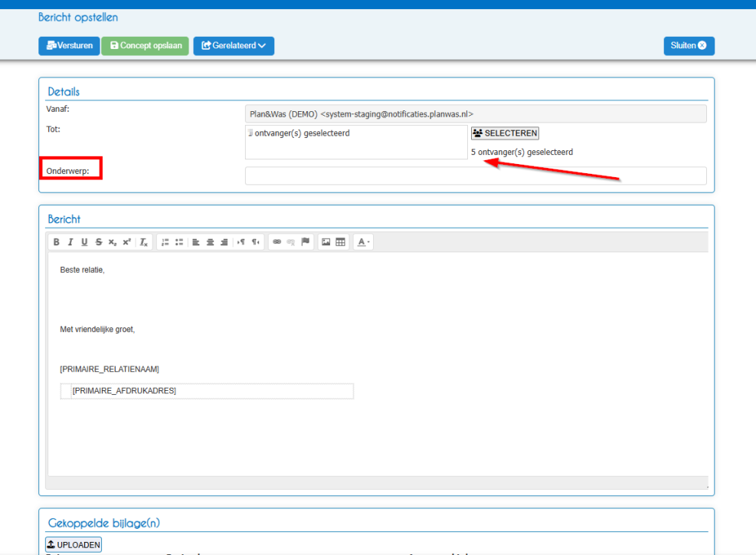Image resolution: width=756 pixels, height=555 pixels.
Task: Click the 'Met vriendelijke groet,' text
Action: point(97,330)
